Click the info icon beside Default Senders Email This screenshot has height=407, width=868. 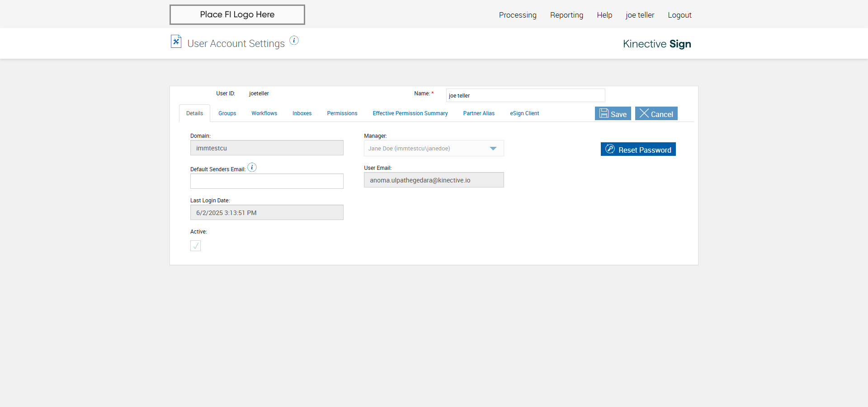coord(252,168)
